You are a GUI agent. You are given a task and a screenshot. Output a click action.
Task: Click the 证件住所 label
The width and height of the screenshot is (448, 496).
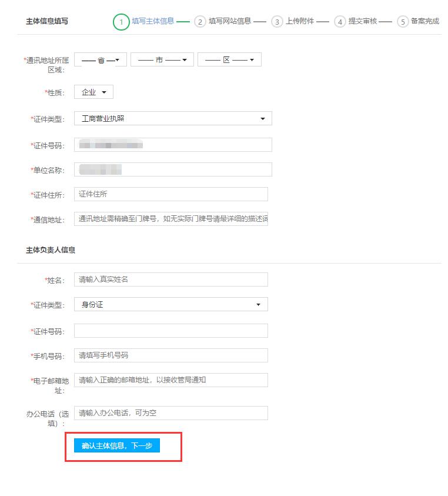point(48,195)
